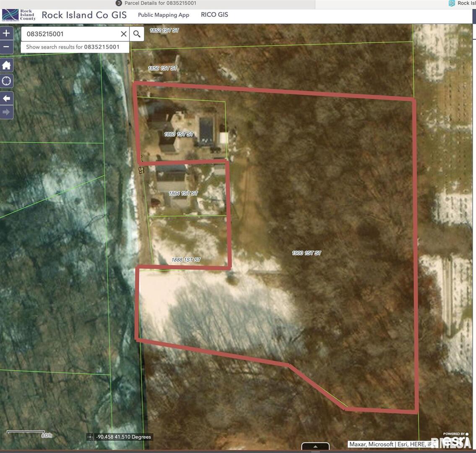Select the 1900 1ST ST parcel label

[307, 253]
